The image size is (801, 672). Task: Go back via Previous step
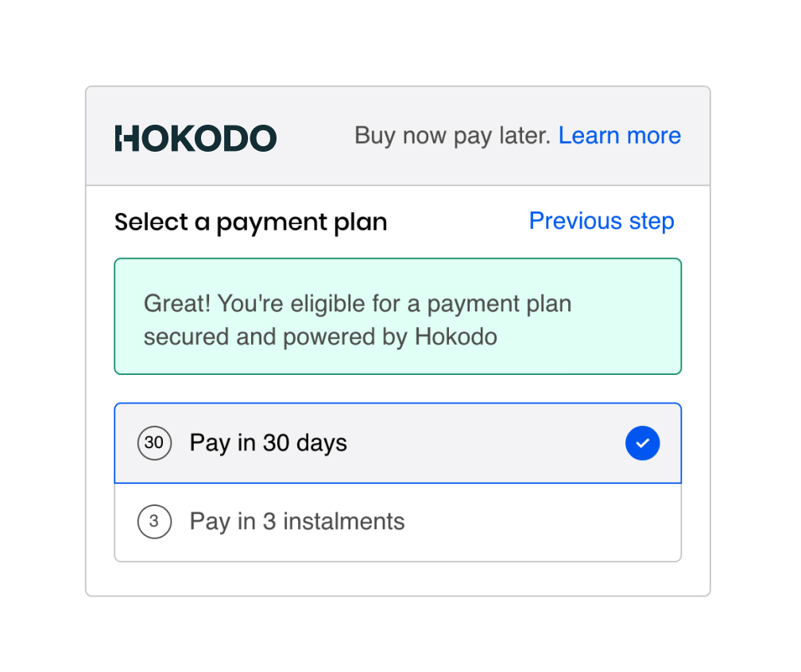point(601,221)
